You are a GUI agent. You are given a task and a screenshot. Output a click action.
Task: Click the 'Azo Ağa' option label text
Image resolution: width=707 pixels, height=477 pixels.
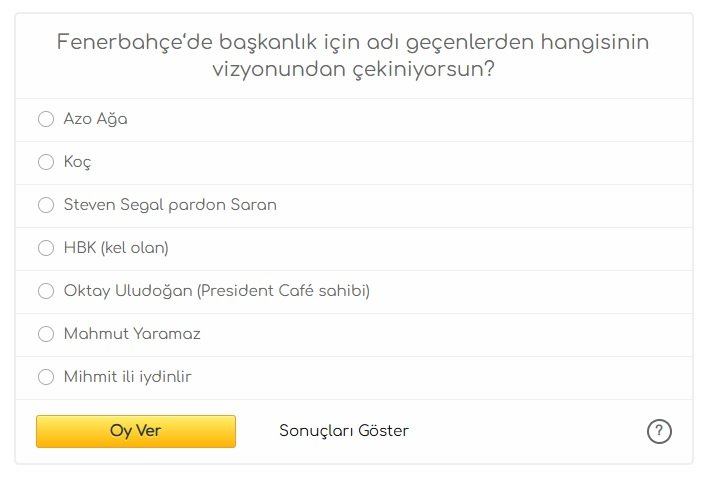[x=95, y=119]
